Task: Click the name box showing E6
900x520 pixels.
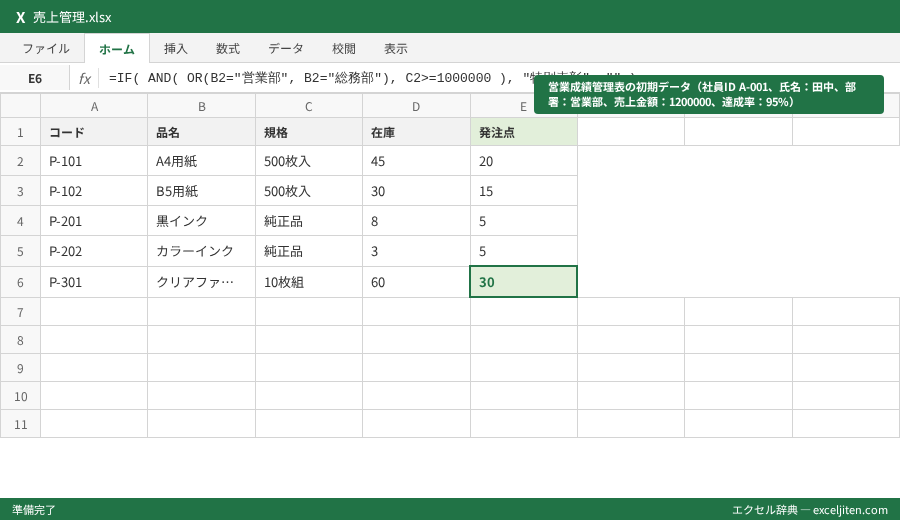Action: [35, 79]
